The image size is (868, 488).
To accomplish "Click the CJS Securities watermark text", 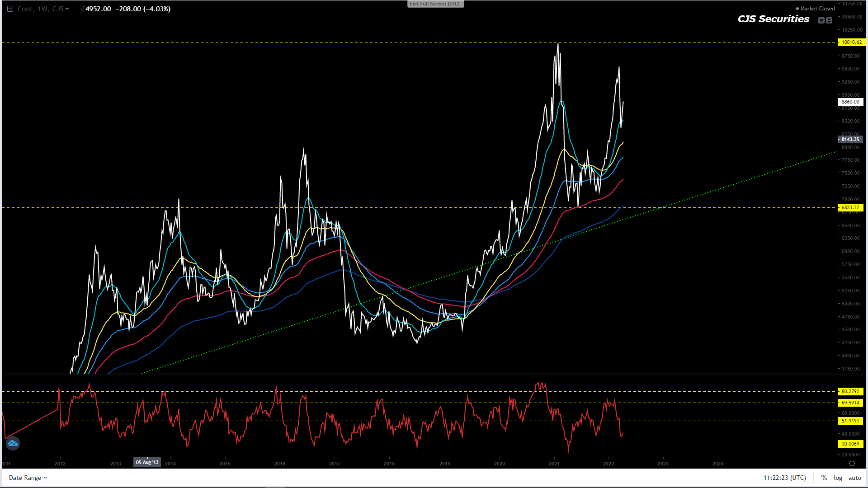I will 773,19.
